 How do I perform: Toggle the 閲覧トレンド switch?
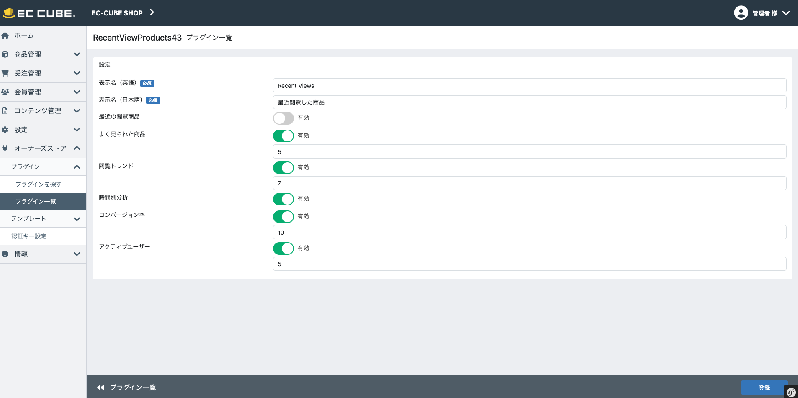pos(283,167)
